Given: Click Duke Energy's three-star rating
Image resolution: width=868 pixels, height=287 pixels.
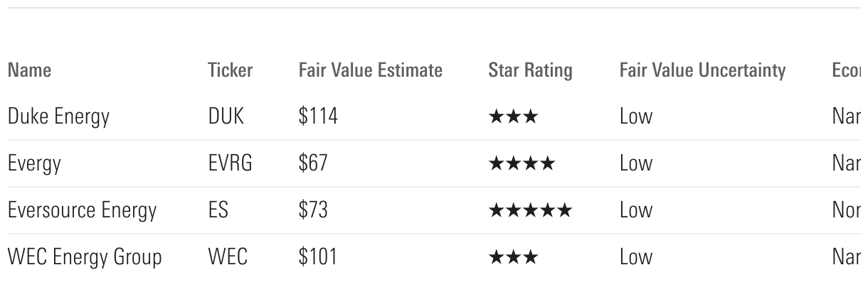Looking at the screenshot, I should click(x=513, y=117).
